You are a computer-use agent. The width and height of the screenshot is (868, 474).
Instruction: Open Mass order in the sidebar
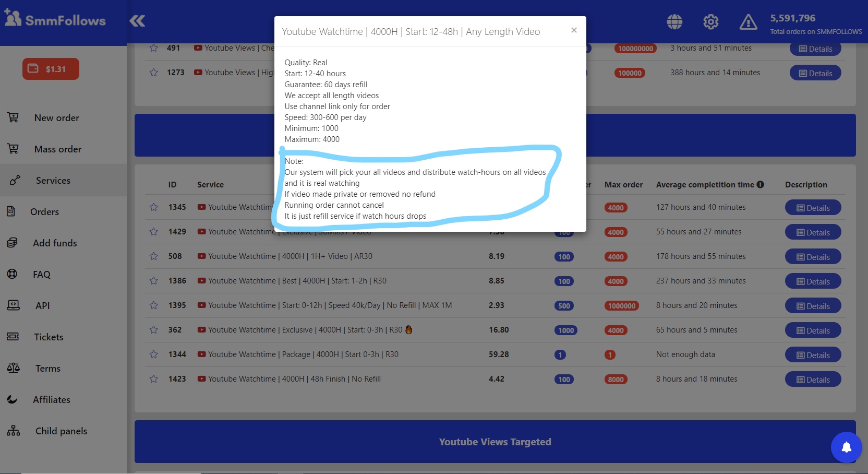(58, 149)
